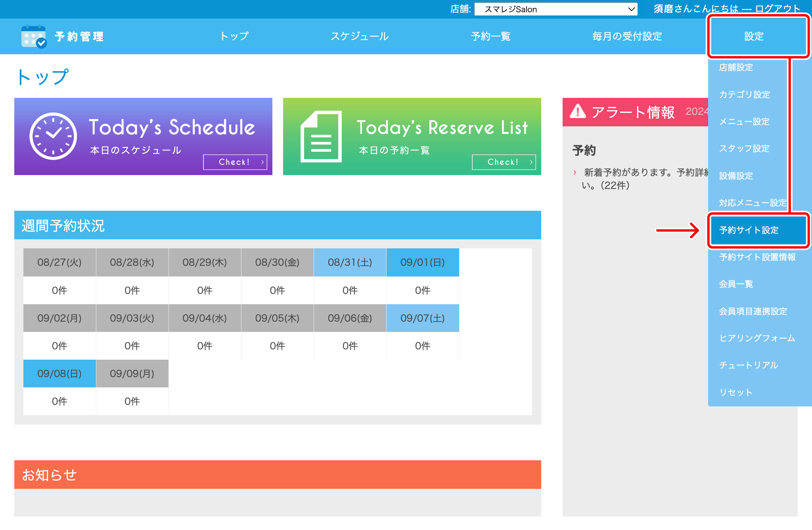Click the clock icon on Today's Schedule banner
The height and width of the screenshot is (530, 812).
point(53,136)
